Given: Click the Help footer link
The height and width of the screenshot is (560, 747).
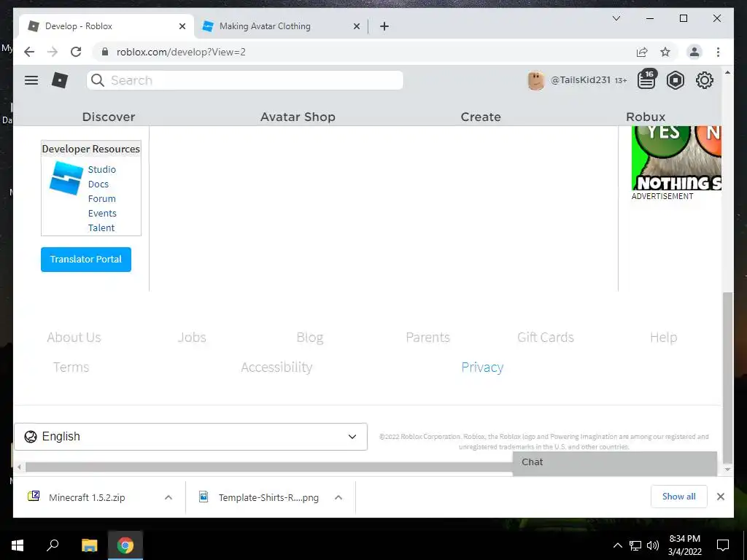Looking at the screenshot, I should [x=663, y=337].
